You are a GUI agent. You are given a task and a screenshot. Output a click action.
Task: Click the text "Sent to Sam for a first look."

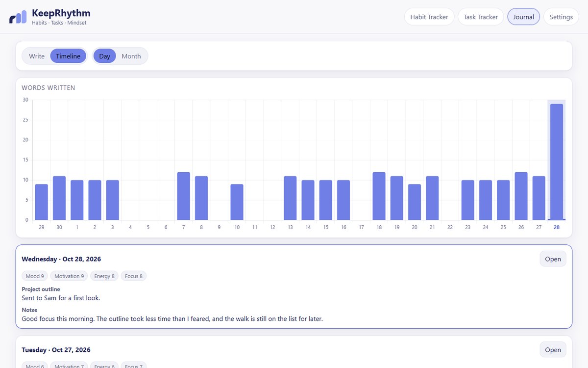[61, 298]
